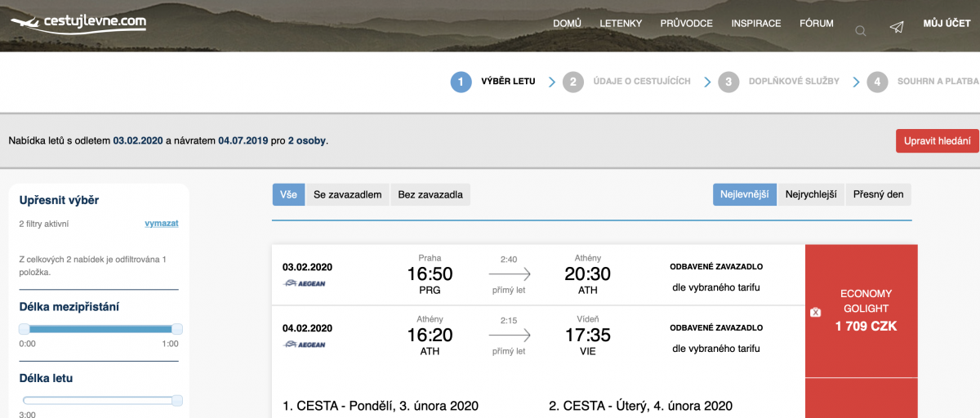Click the Aegean logo on the 03.02.2020 flight
The image size is (980, 418).
[x=304, y=283]
